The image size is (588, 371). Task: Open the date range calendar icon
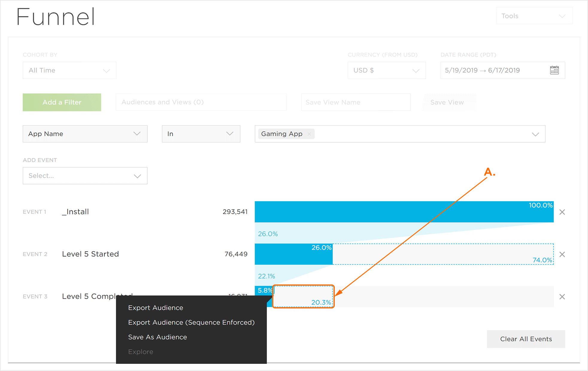coord(554,70)
